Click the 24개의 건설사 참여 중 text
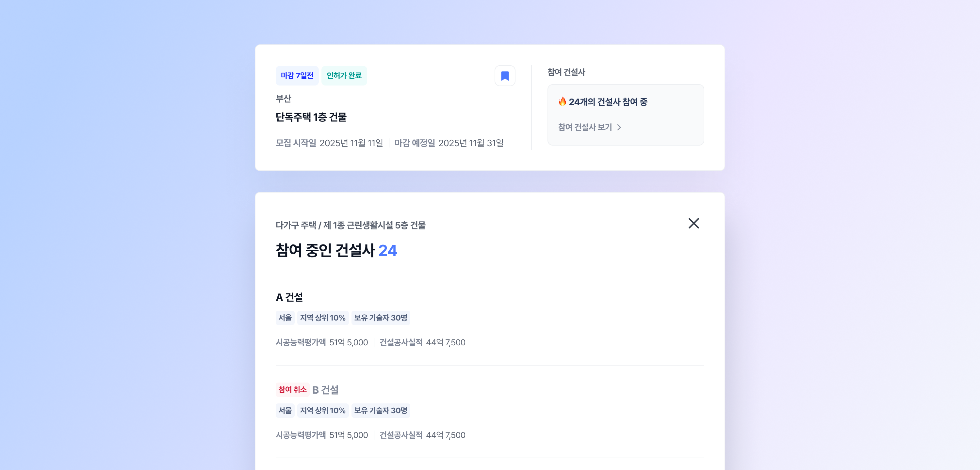The width and height of the screenshot is (980, 470). (608, 102)
